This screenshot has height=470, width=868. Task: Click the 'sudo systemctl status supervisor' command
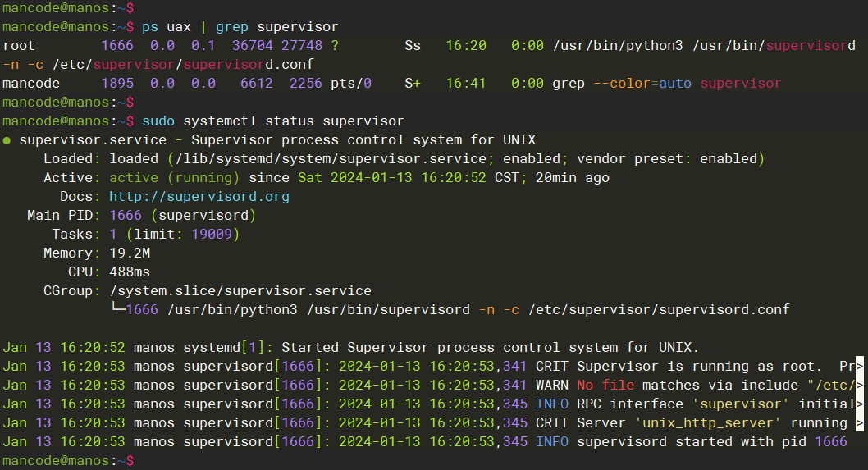pos(272,121)
